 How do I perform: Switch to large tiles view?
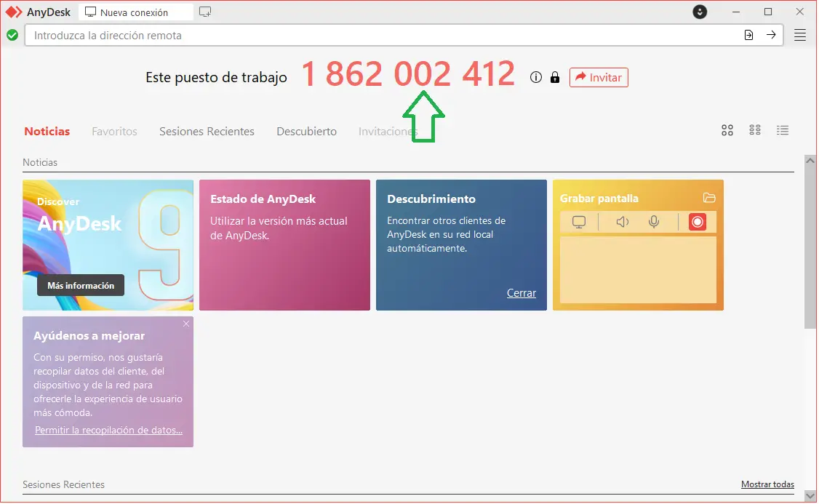[x=727, y=130]
